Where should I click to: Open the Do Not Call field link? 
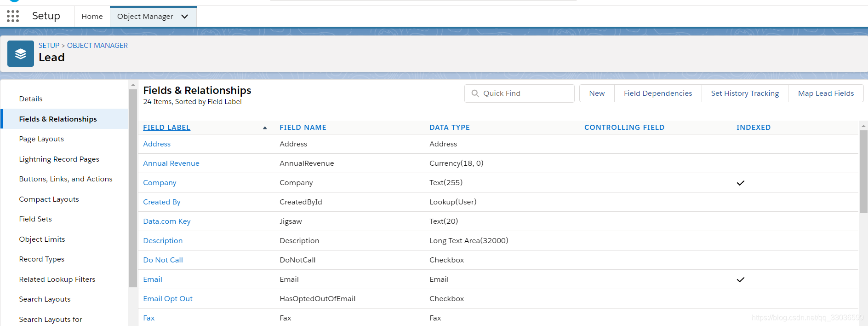click(x=163, y=260)
